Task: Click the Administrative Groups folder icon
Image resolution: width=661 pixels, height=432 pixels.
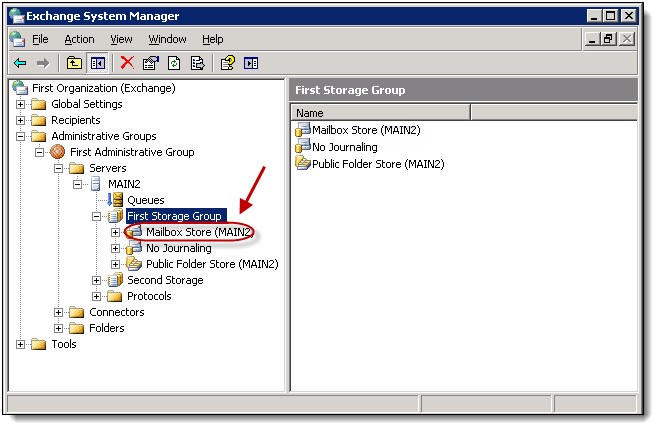Action: click(38, 136)
